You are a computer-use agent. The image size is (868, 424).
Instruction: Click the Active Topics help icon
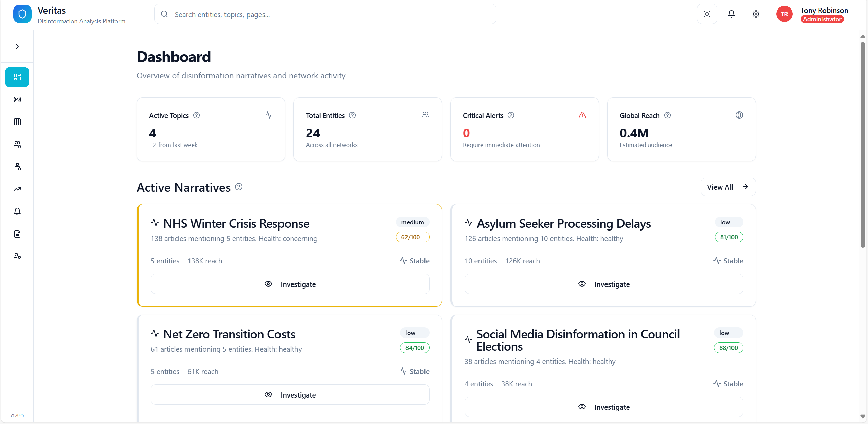(x=197, y=115)
